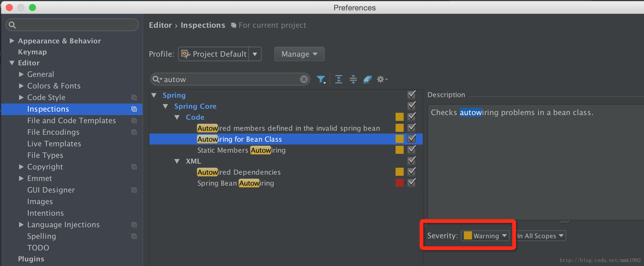Click the project icon beside Language Injections
The width and height of the screenshot is (644, 266).
(134, 225)
